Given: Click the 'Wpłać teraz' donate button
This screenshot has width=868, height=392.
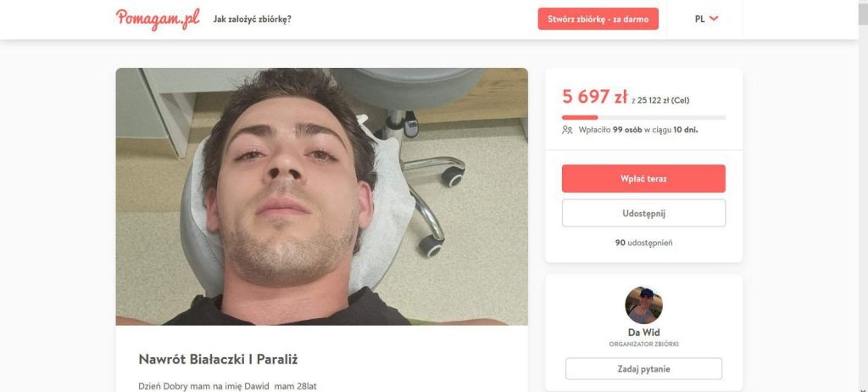Looking at the screenshot, I should 643,178.
